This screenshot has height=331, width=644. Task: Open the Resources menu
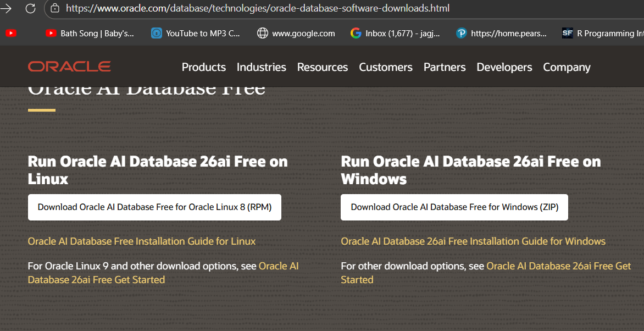[323, 67]
